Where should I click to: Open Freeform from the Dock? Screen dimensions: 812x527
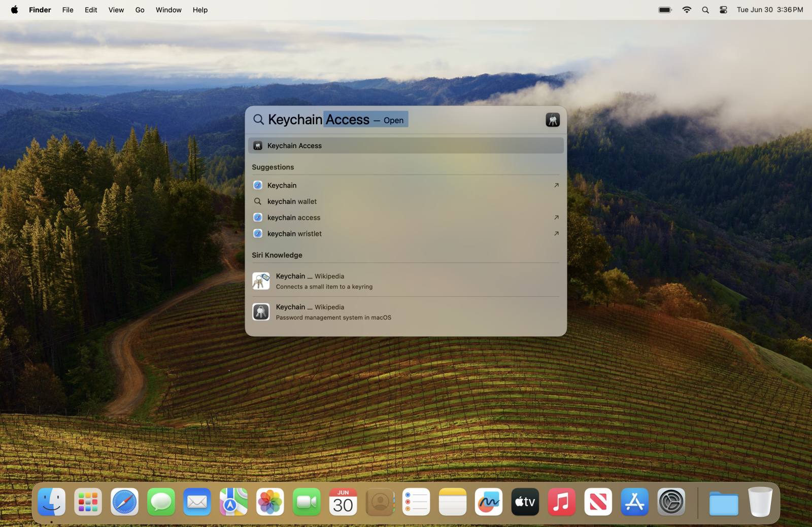click(x=489, y=502)
